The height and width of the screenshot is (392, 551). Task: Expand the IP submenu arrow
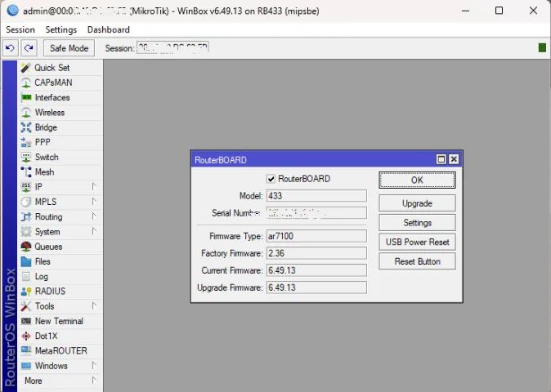point(94,187)
